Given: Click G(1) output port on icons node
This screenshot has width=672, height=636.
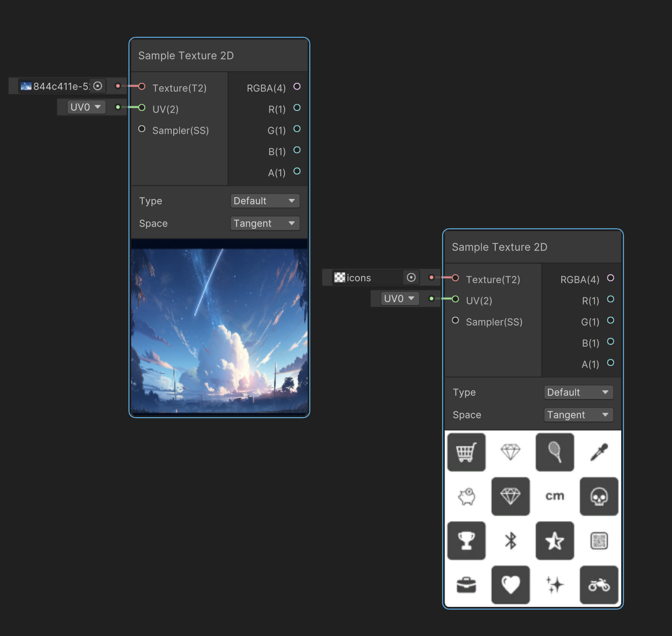Looking at the screenshot, I should (x=611, y=320).
